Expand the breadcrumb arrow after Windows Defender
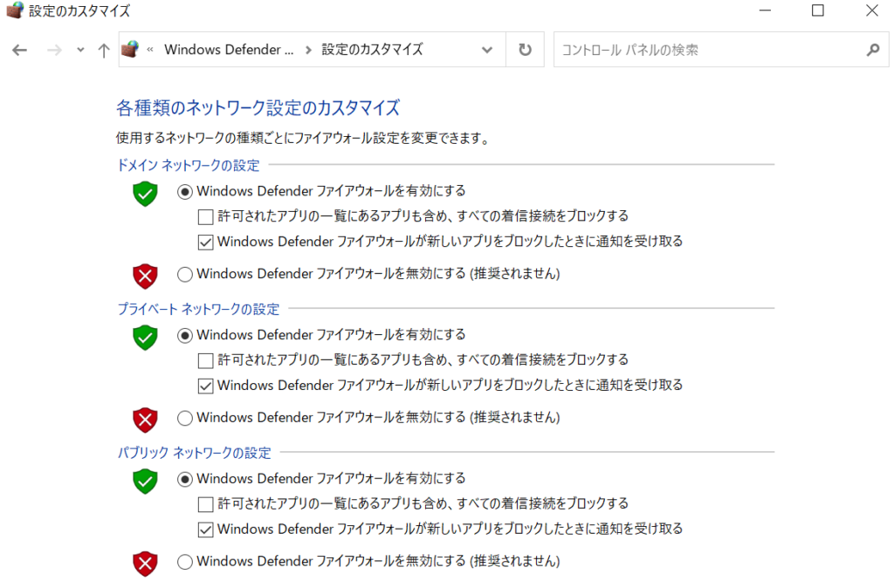Viewport: 894px width, 588px height. click(308, 50)
